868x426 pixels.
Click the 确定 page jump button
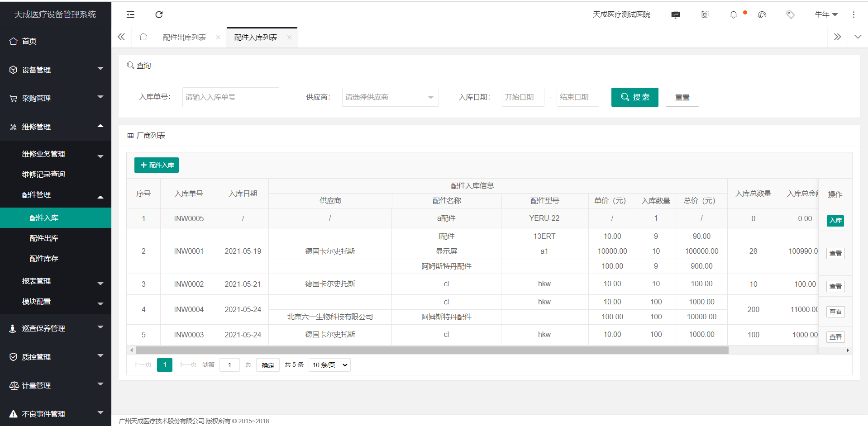(x=268, y=365)
